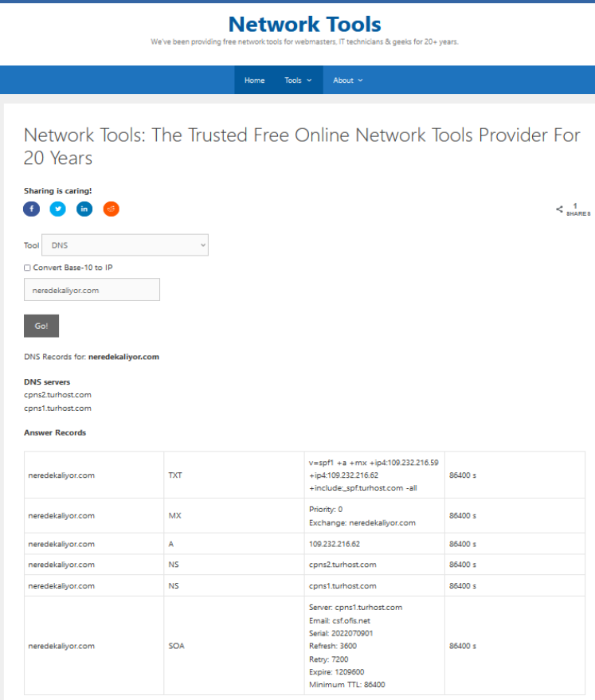The height and width of the screenshot is (700, 595).
Task: Expand the About navigation menu
Action: [348, 80]
